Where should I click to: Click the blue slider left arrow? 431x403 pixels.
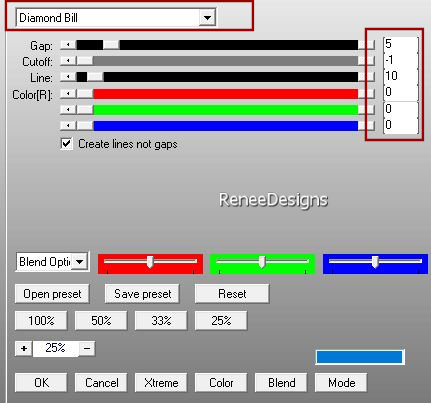click(x=68, y=126)
